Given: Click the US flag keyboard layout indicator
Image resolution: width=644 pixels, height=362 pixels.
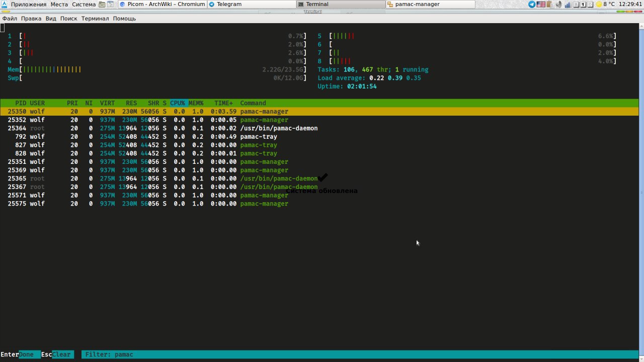Looking at the screenshot, I should 541,4.
